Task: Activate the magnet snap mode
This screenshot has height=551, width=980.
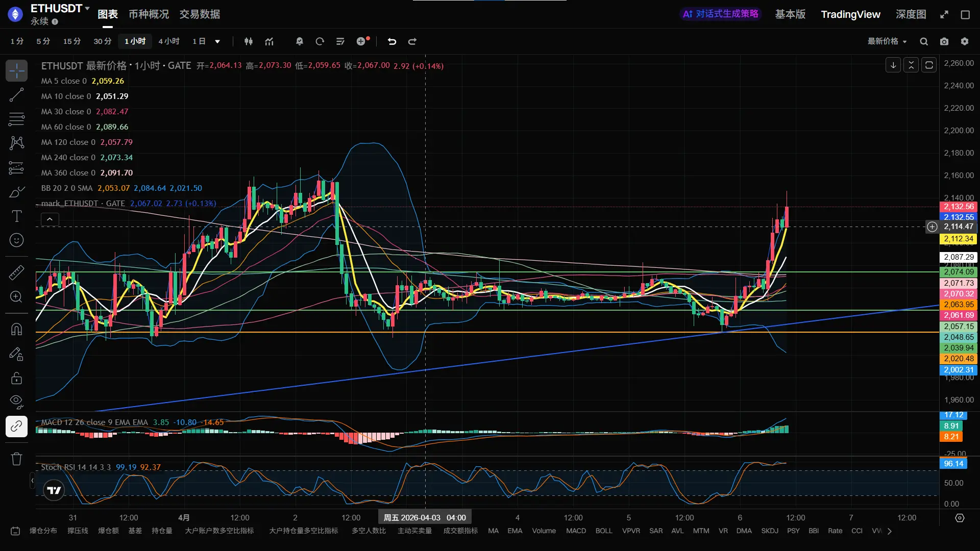Action: pos(16,330)
